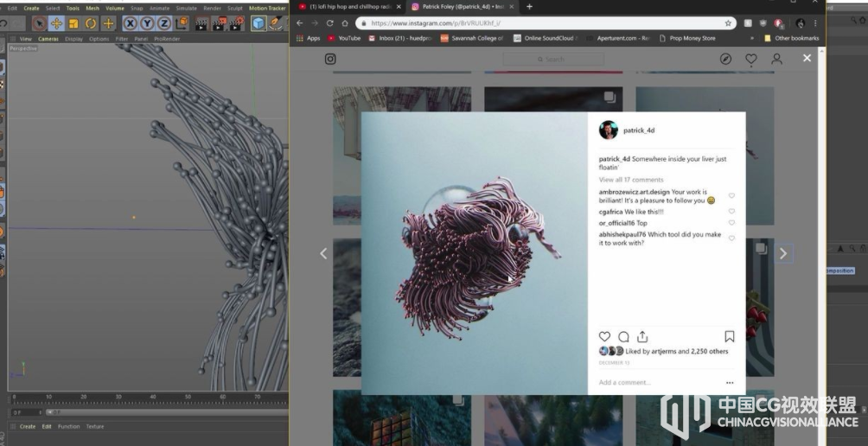Open the viewport View menu

(25, 39)
